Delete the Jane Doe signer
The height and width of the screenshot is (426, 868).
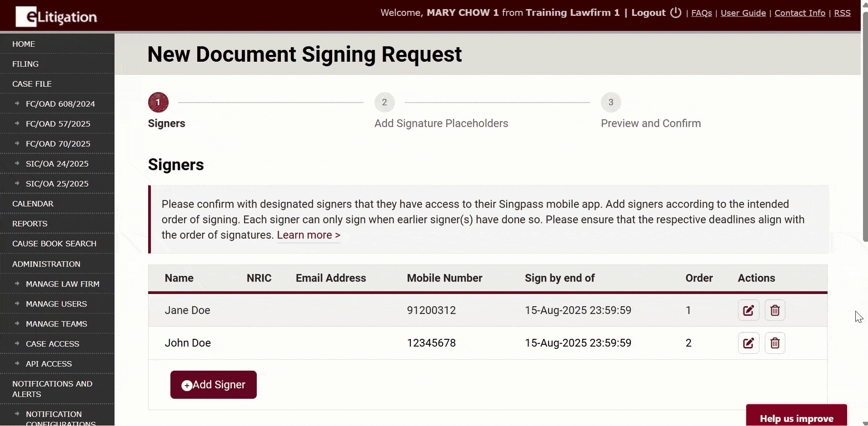775,310
